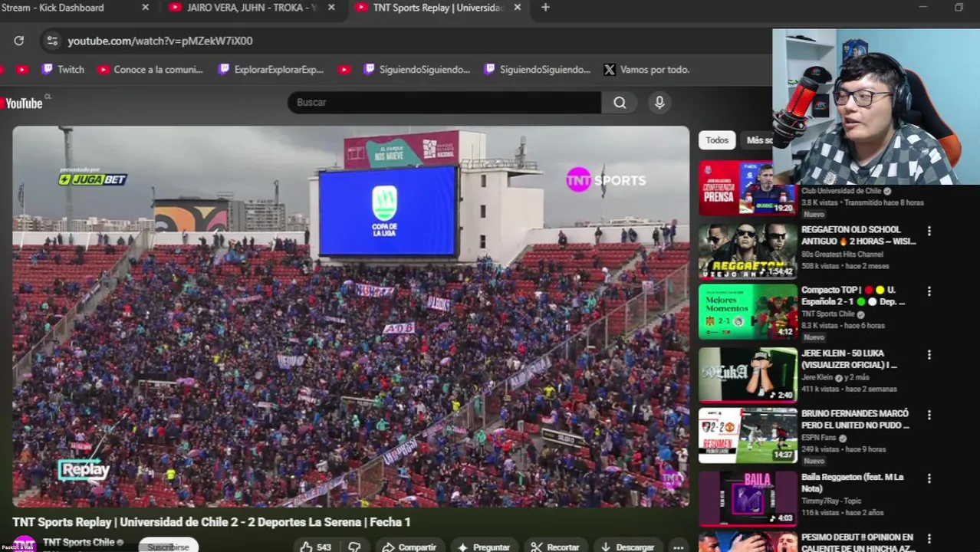The image size is (980, 552).
Task: Close the TNT Sports Replay tab
Action: click(x=517, y=8)
